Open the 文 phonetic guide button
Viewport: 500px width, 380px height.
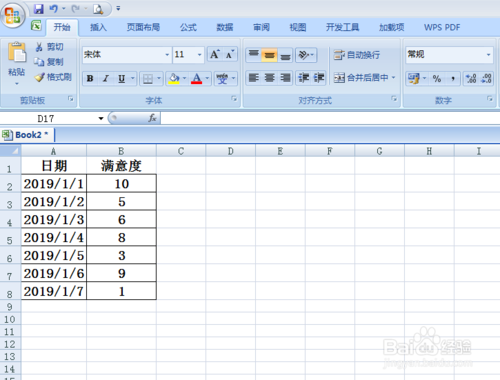pos(222,79)
